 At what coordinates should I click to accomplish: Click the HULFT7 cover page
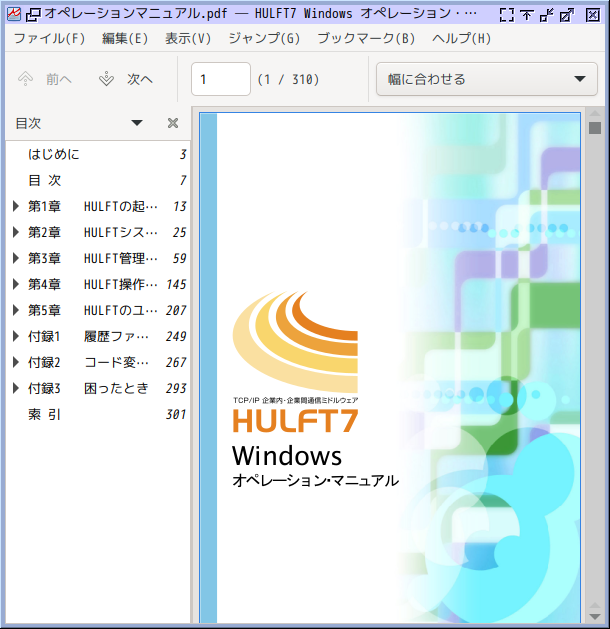pos(390,368)
